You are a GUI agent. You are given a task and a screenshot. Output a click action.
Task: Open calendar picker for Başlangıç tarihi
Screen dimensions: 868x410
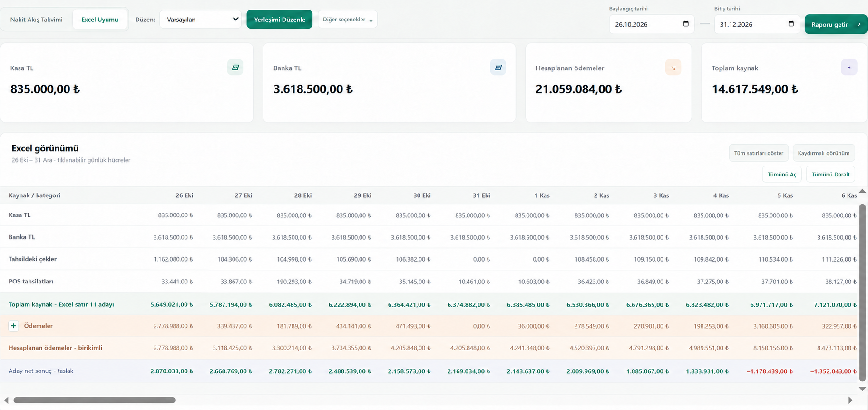pyautogui.click(x=686, y=24)
